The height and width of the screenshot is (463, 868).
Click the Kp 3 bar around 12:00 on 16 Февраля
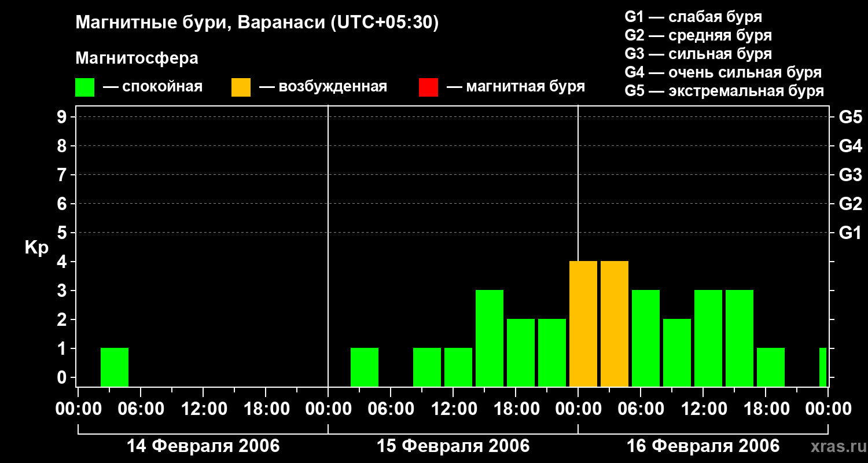click(x=708, y=339)
